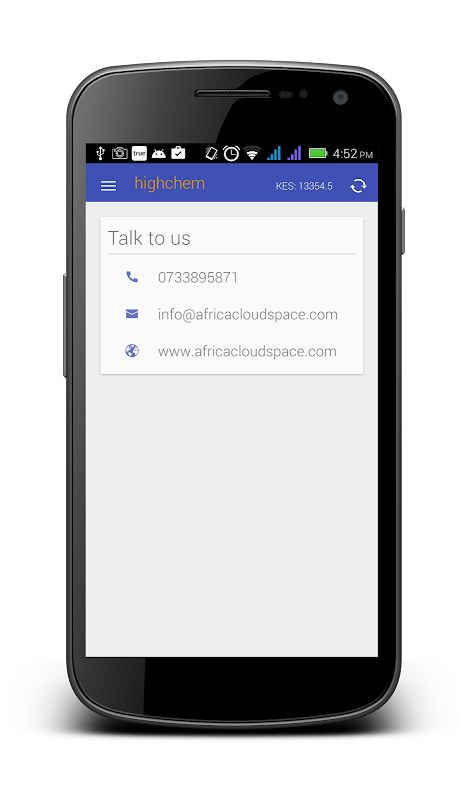Tap the refresh sync icon

(x=358, y=186)
